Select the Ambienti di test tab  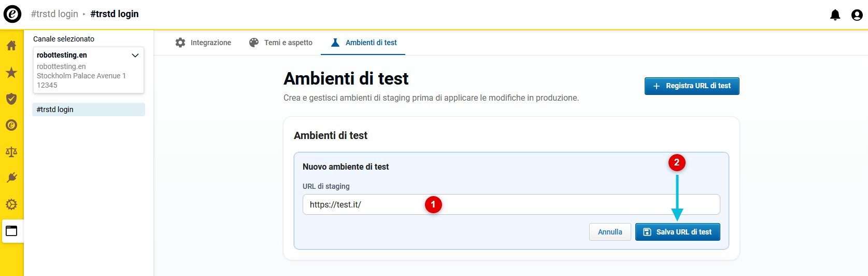click(x=363, y=43)
